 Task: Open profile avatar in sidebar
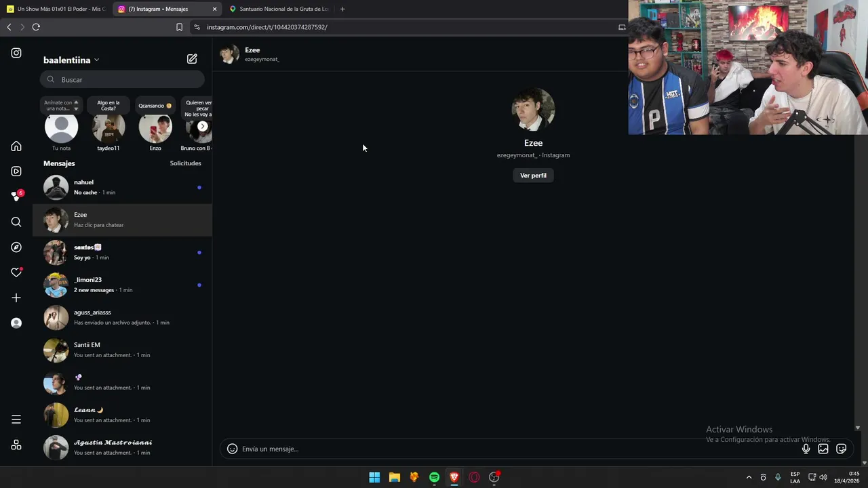pos(16,323)
